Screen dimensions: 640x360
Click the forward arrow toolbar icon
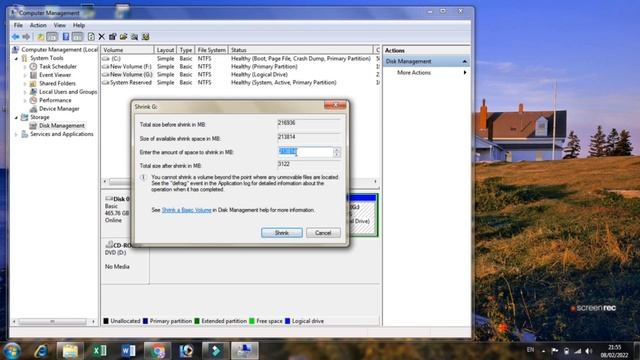26,37
